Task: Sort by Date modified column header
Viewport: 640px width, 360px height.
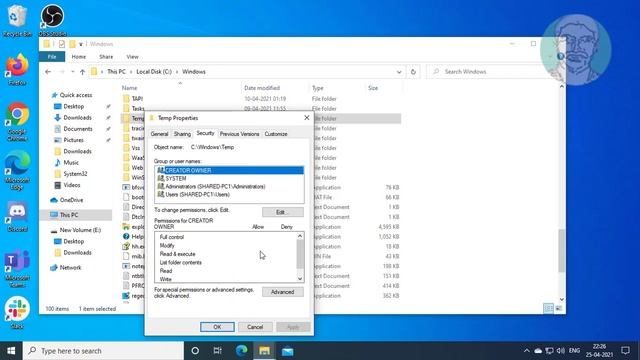Action: (262, 88)
